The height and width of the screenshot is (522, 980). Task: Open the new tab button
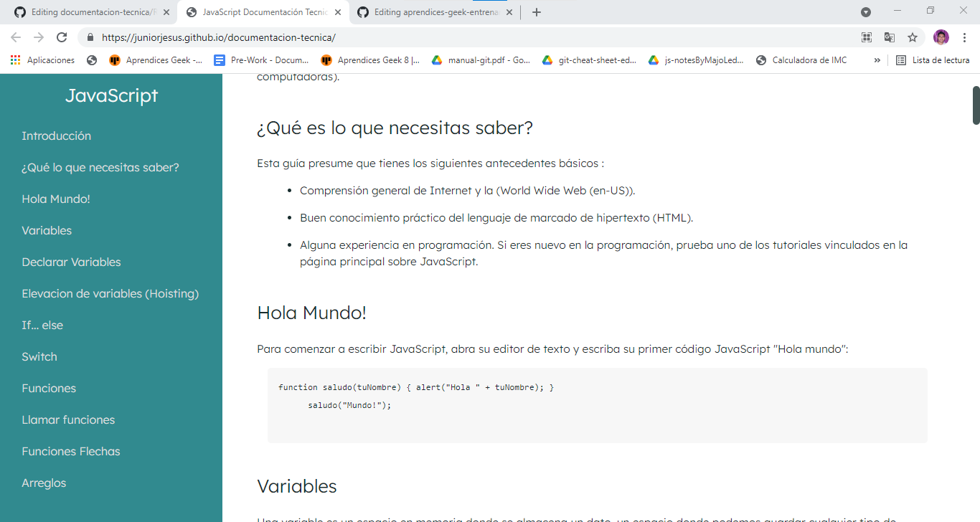(537, 11)
